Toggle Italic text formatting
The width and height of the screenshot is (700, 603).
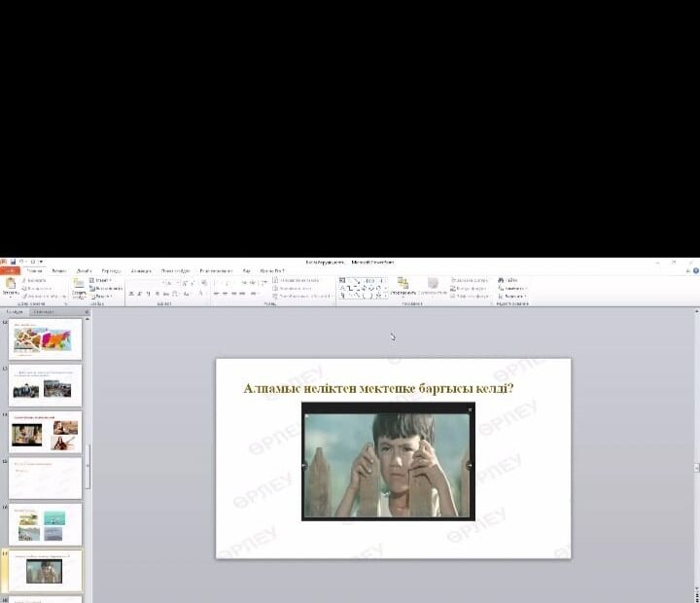(x=139, y=293)
